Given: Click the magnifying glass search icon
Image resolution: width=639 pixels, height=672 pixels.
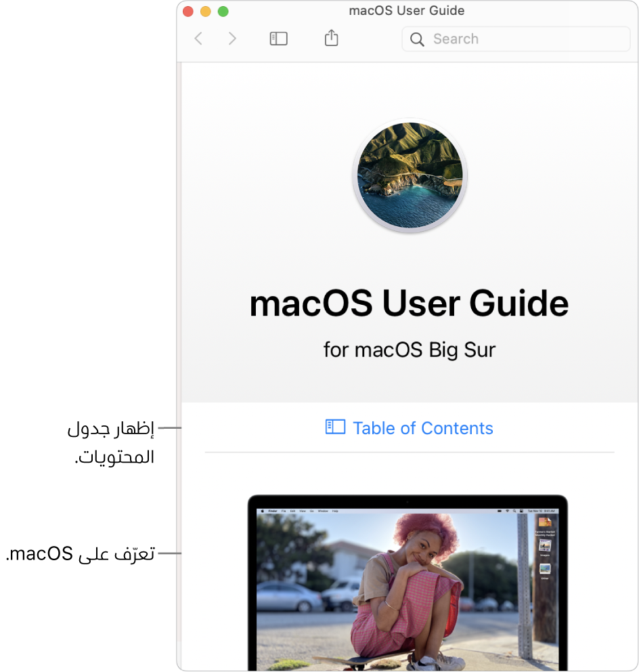Looking at the screenshot, I should pos(417,39).
